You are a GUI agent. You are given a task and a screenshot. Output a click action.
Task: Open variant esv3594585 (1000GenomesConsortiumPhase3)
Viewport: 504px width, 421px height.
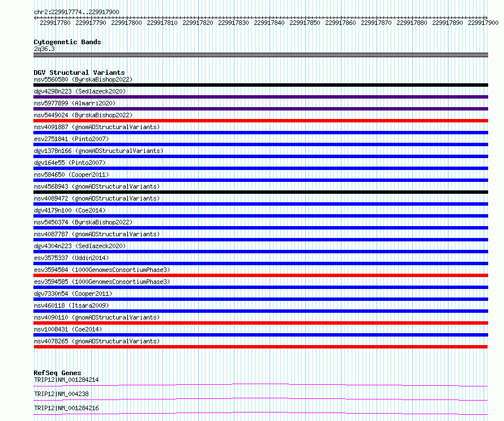(x=102, y=282)
